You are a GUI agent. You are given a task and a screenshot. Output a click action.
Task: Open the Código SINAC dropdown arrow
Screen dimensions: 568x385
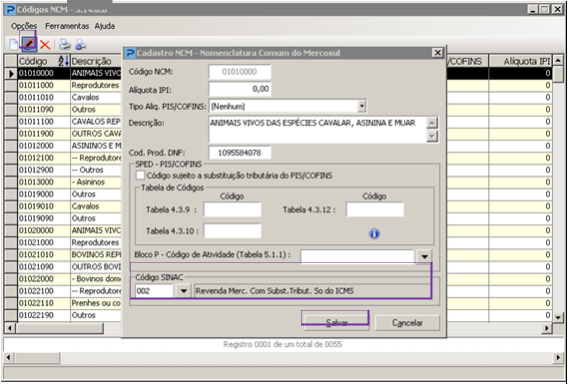[x=183, y=290]
